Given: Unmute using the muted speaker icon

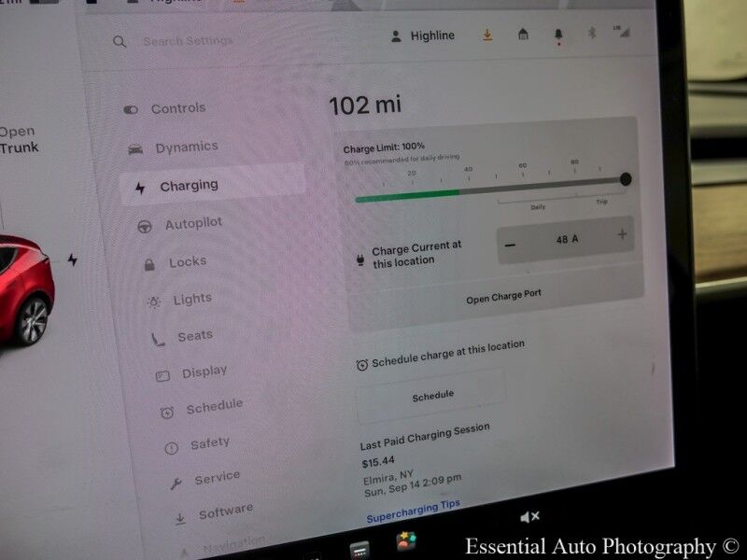Looking at the screenshot, I should (x=529, y=516).
